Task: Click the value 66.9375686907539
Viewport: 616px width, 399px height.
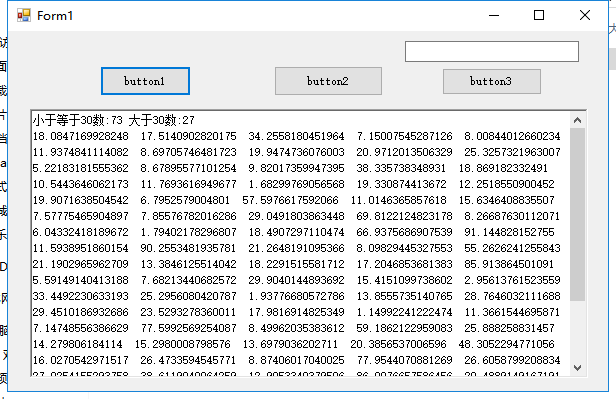Action: pos(405,232)
